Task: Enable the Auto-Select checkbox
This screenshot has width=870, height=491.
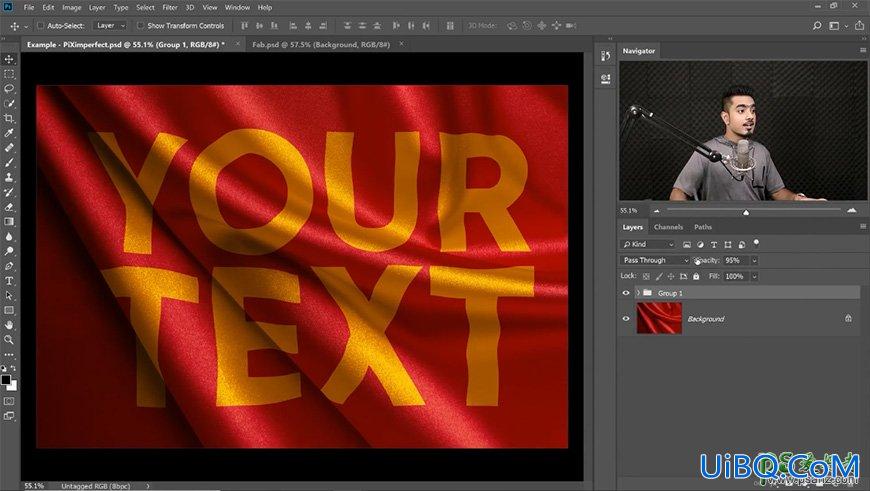Action: (x=41, y=26)
